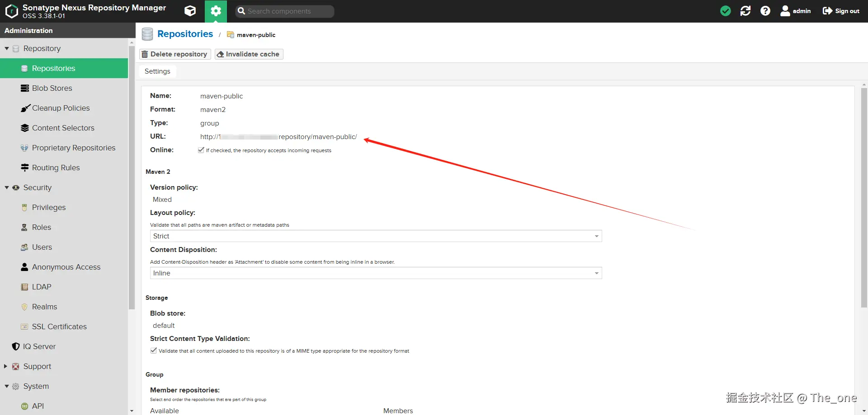868x415 pixels.
Task: Click the API icon in sidebar
Action: [x=24, y=406]
